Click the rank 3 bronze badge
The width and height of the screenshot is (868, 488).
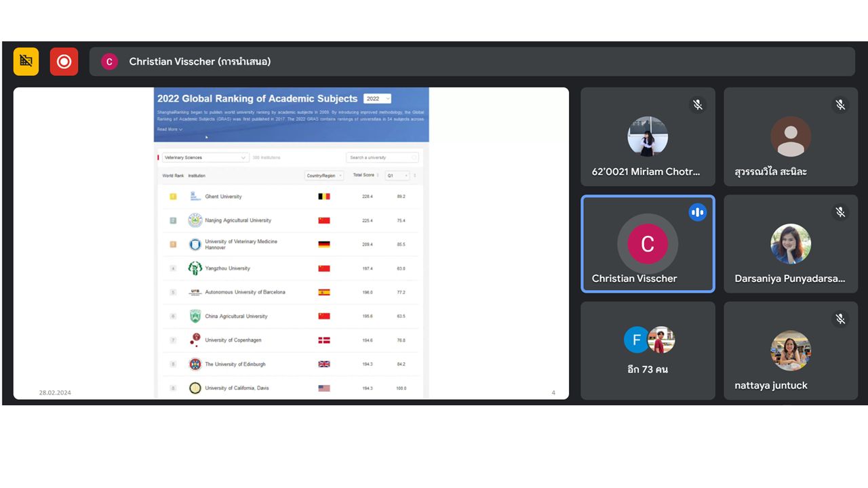tap(173, 244)
